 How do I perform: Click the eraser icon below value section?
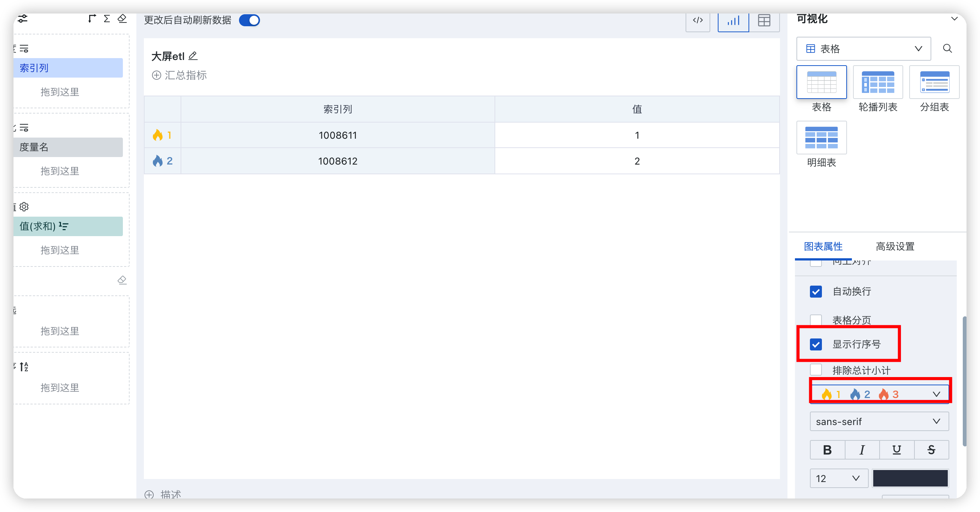[x=122, y=280]
